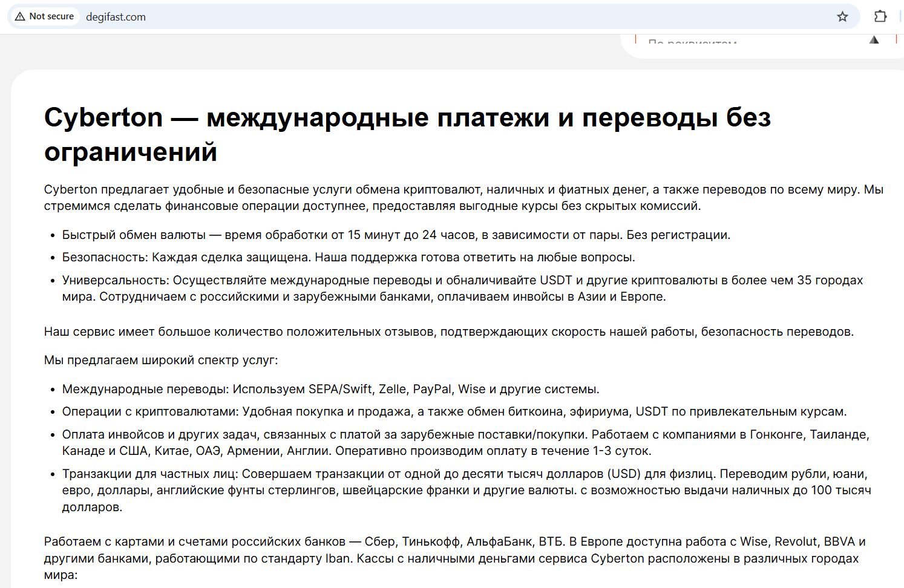Click the bullet "Международные переводы: Используем SEPA/Swift"

pyautogui.click(x=331, y=389)
